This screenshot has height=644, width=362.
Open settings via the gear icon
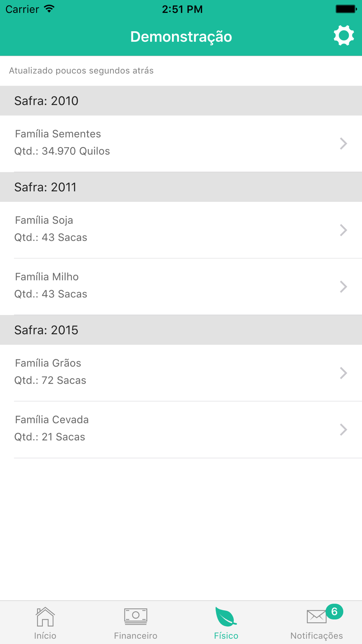tap(343, 35)
